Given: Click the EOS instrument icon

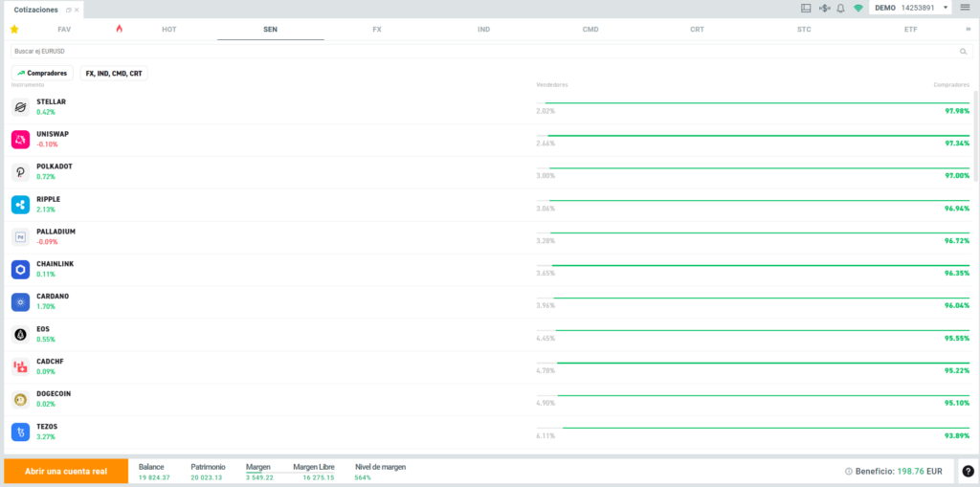Looking at the screenshot, I should coord(21,335).
